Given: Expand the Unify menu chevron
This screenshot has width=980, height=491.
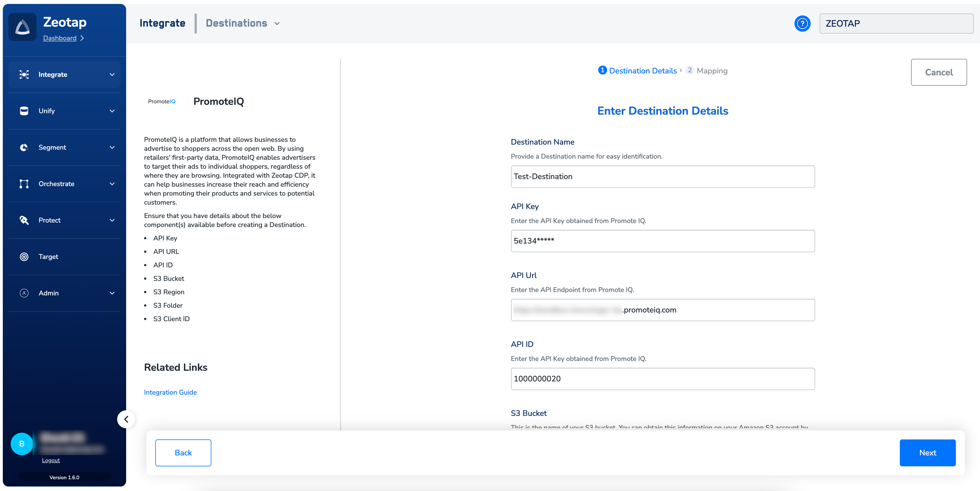Looking at the screenshot, I should tap(112, 111).
